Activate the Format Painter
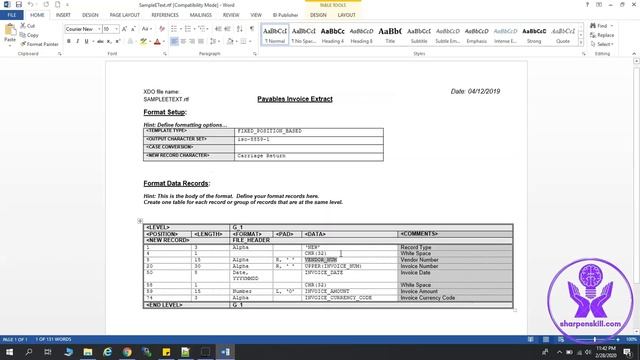Viewport: 640px width, 360px height. (x=40, y=44)
